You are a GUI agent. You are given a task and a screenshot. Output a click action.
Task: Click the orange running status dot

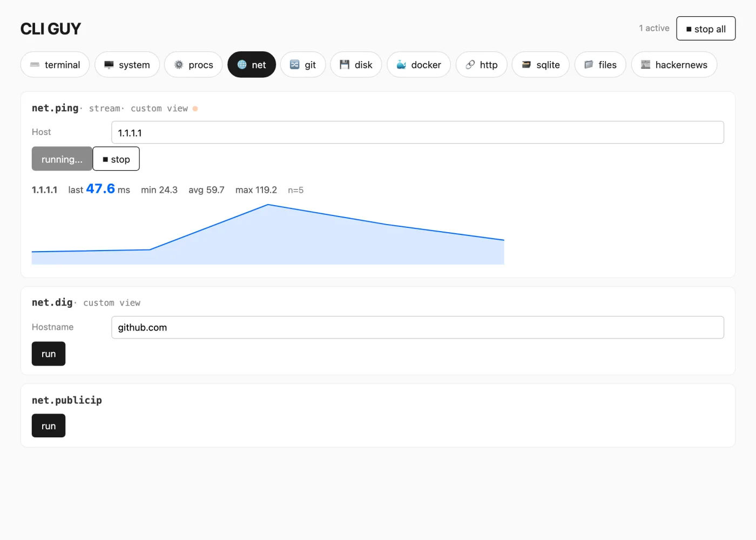point(195,109)
